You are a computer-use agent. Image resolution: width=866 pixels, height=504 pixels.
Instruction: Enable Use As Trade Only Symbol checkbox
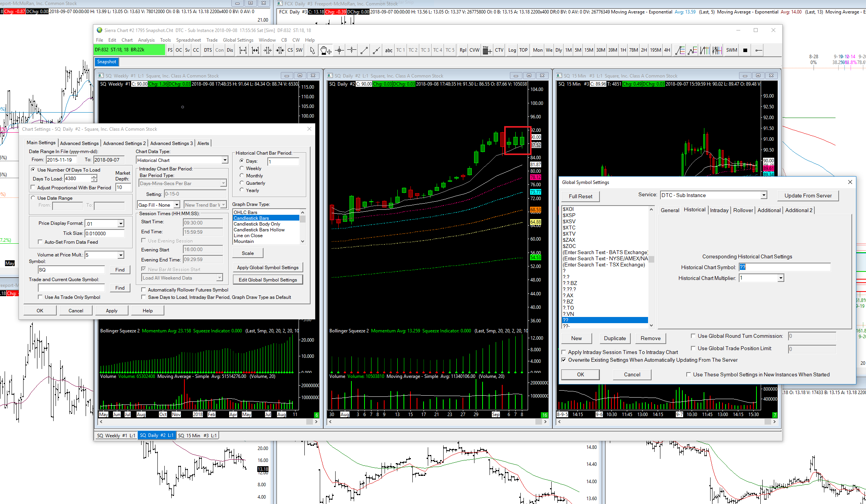[x=40, y=297]
